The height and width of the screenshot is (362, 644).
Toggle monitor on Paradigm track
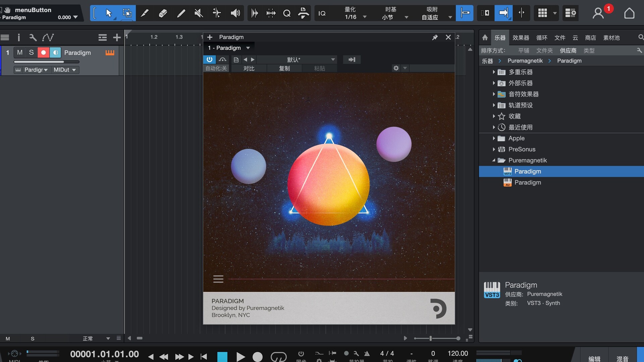(55, 53)
